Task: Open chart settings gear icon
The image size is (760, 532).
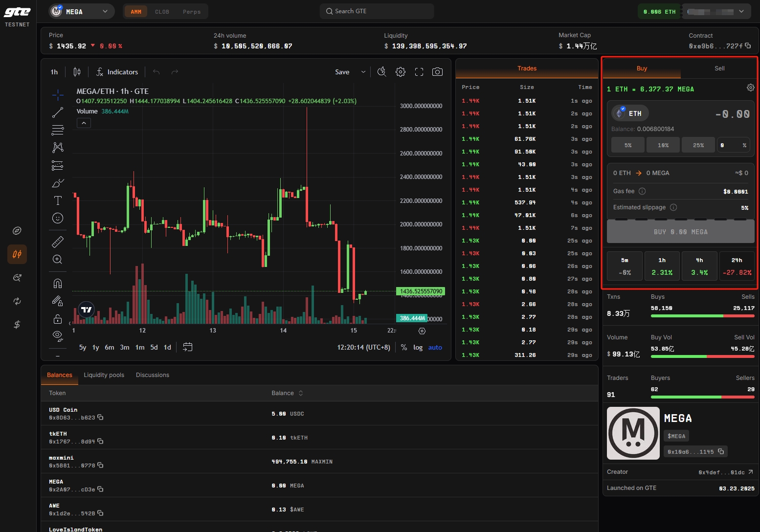Action: point(400,72)
